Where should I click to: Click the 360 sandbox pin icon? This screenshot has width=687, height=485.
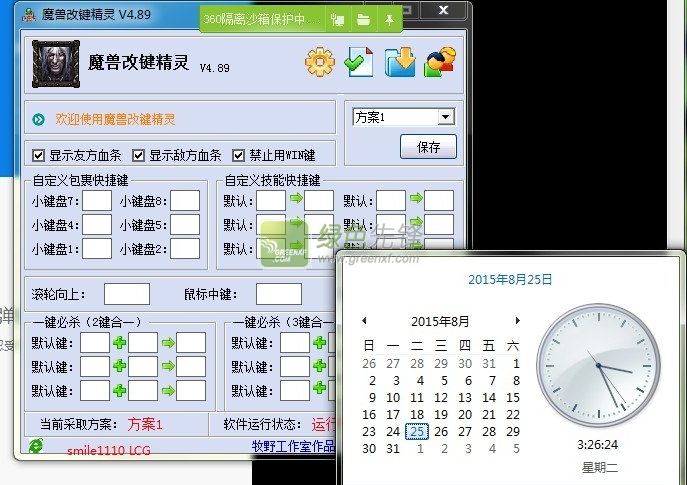(389, 20)
